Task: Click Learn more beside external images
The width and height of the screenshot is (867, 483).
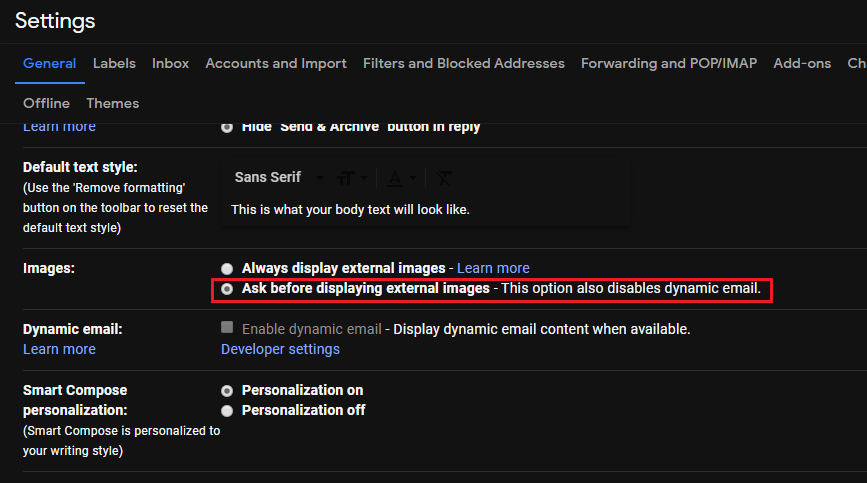Action: 493,268
